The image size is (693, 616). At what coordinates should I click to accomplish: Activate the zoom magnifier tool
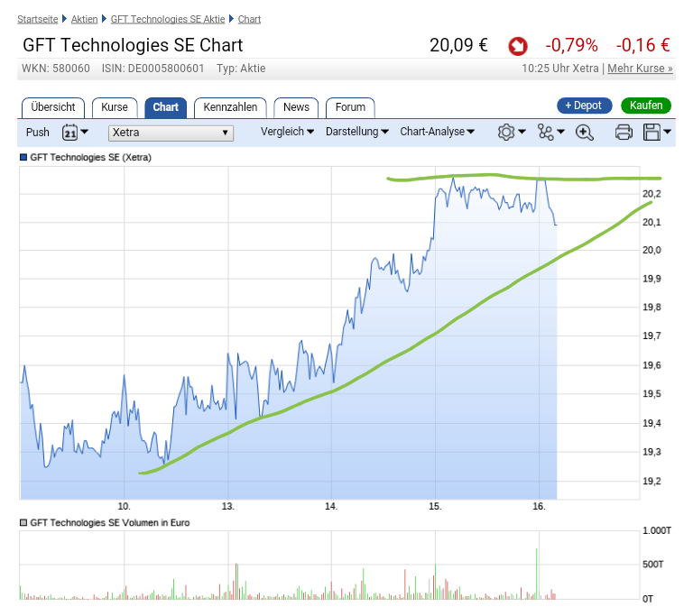click(x=585, y=132)
